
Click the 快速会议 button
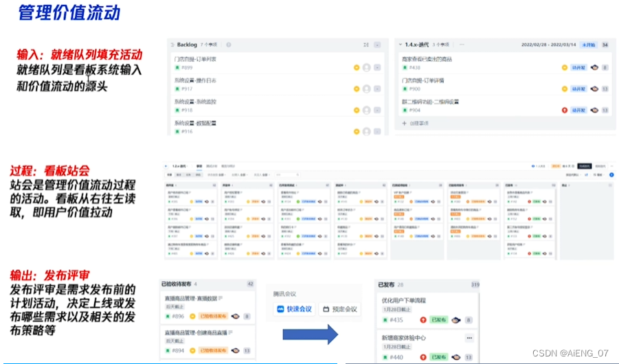[295, 309]
